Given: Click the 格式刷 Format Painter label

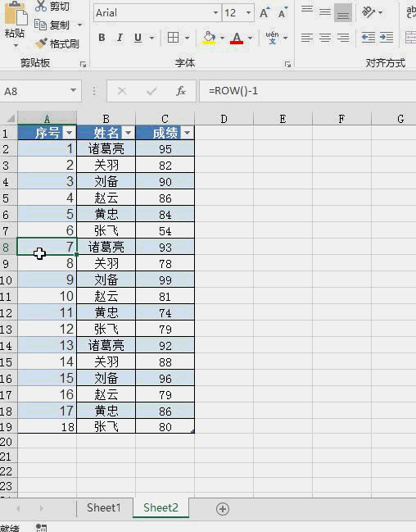Looking at the screenshot, I should click(x=65, y=43).
